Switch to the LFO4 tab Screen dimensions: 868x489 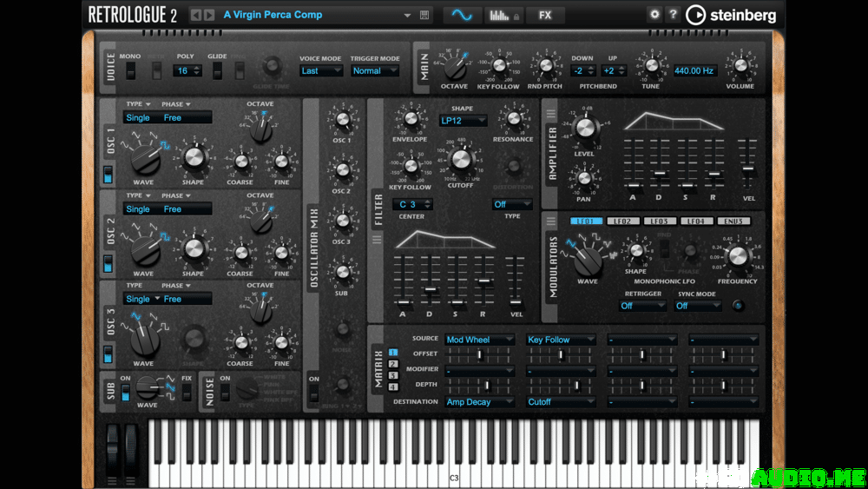click(x=696, y=221)
